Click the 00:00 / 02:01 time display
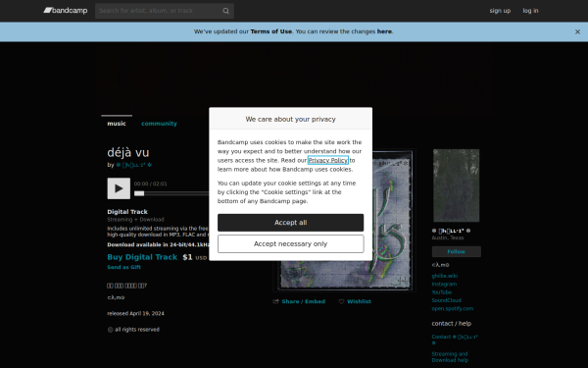 [x=150, y=184]
